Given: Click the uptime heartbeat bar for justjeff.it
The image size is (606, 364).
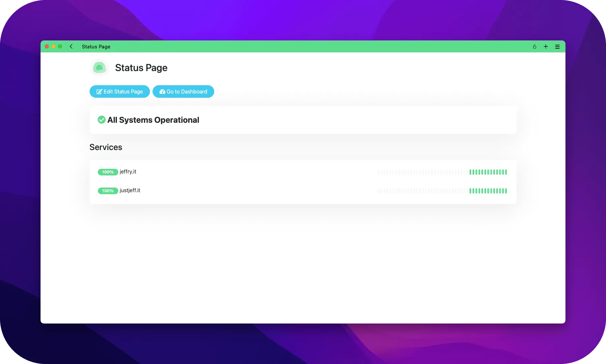Looking at the screenshot, I should click(x=442, y=191).
